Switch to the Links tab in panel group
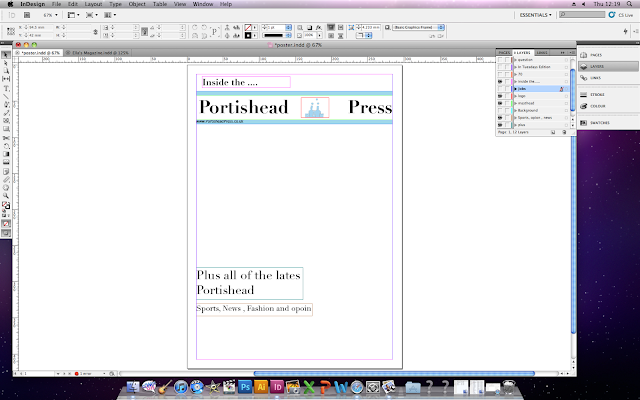Screen dimensions: 640x400 pyautogui.click(x=542, y=53)
